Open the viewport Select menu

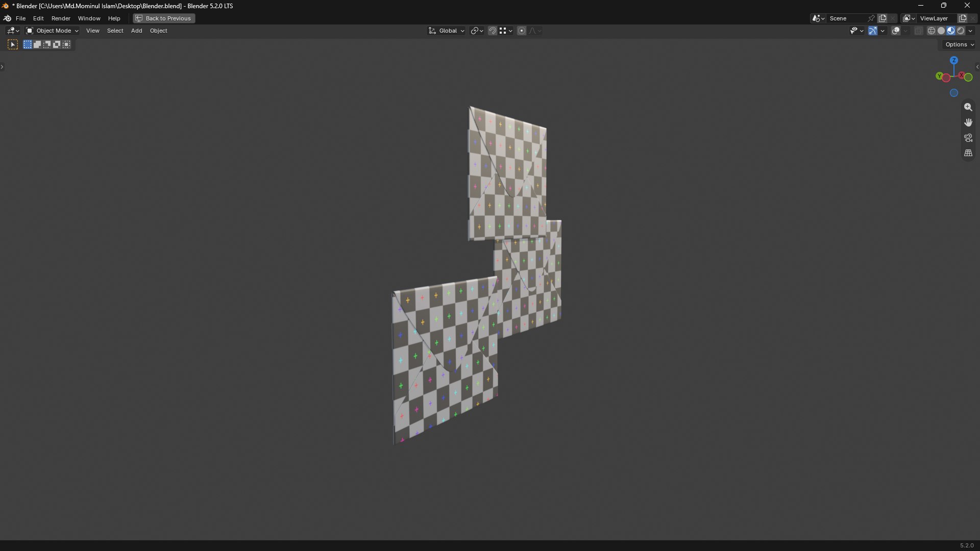115,31
